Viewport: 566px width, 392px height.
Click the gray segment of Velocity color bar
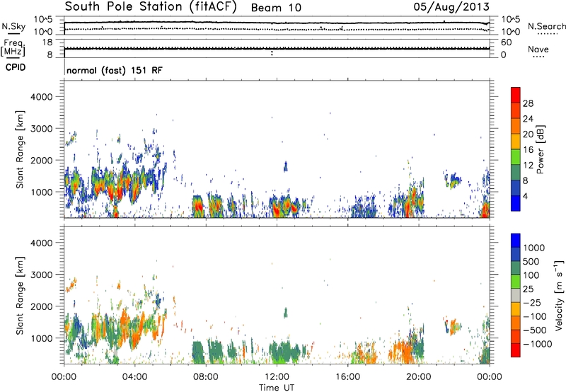(x=516, y=295)
